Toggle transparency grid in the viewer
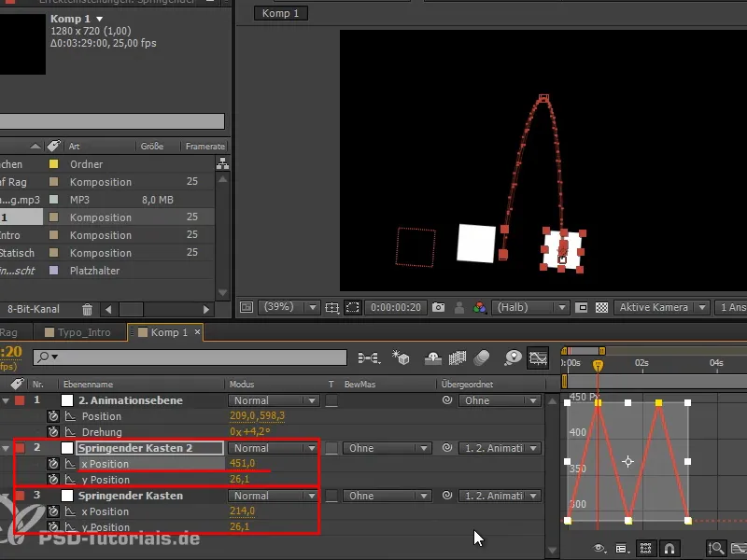Viewport: 747px width, 560px height. (601, 308)
